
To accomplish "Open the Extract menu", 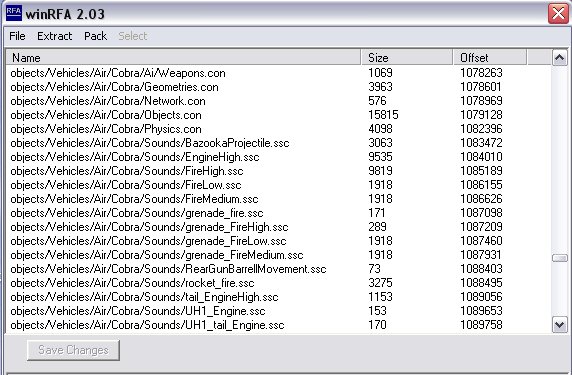I will (x=55, y=36).
